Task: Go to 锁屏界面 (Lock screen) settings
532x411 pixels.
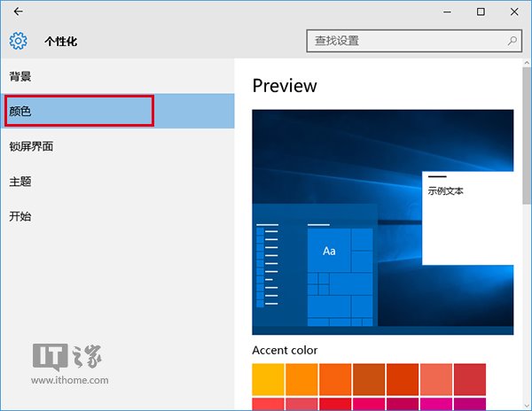Action: [32, 146]
